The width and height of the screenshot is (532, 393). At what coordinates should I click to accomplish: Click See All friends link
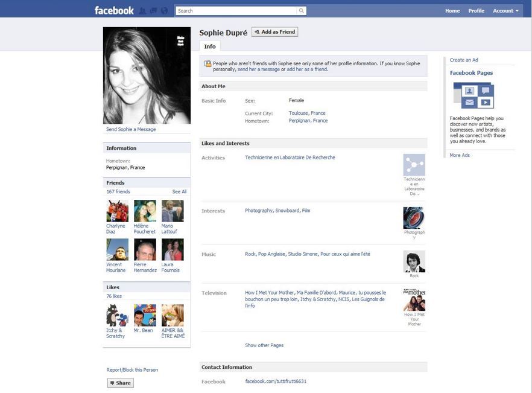[179, 191]
